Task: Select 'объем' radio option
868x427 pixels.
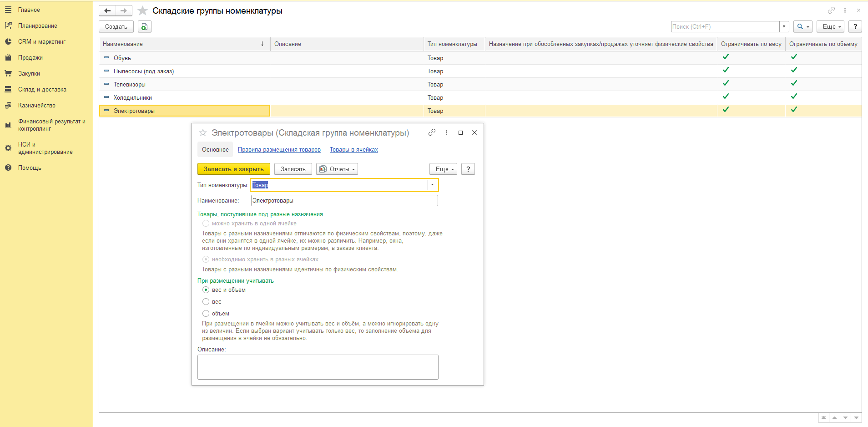Action: point(206,314)
